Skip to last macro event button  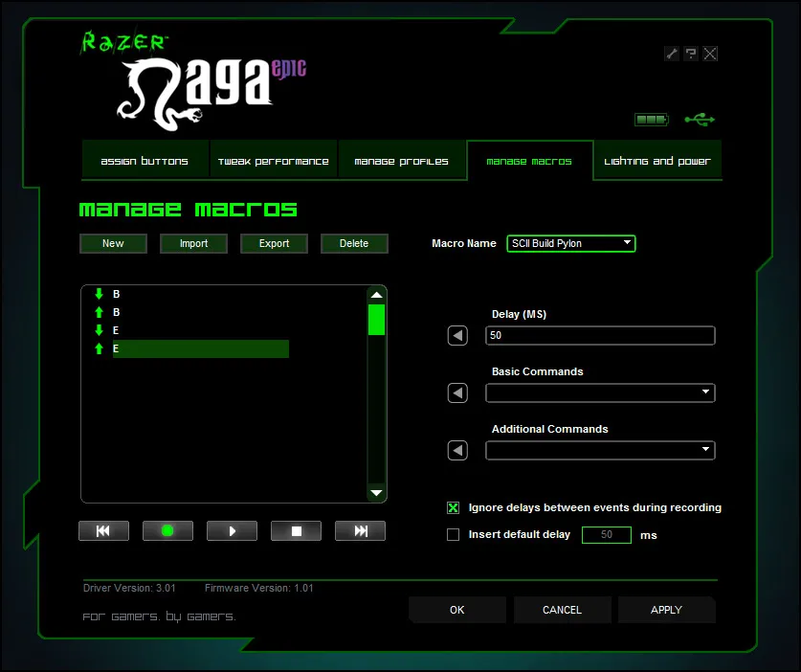[360, 531]
